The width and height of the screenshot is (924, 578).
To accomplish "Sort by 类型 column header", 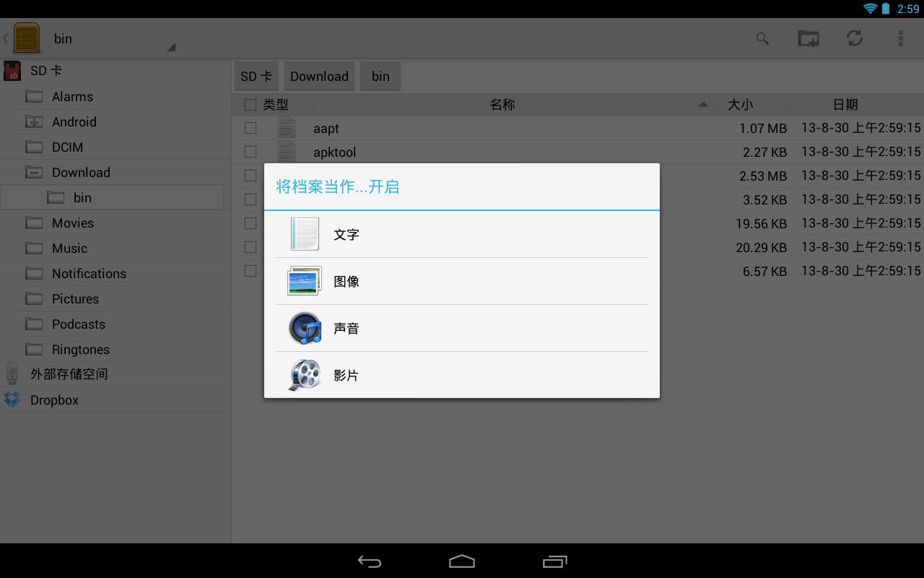I will pos(275,105).
